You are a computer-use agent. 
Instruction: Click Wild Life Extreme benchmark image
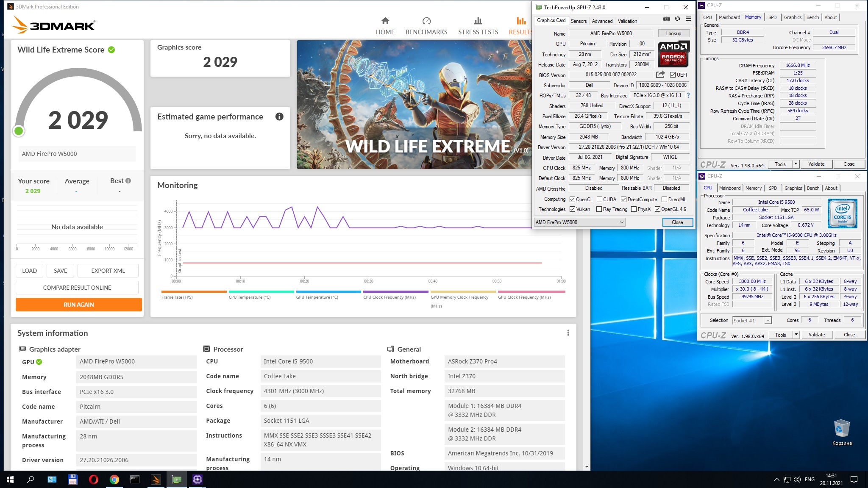(x=414, y=105)
